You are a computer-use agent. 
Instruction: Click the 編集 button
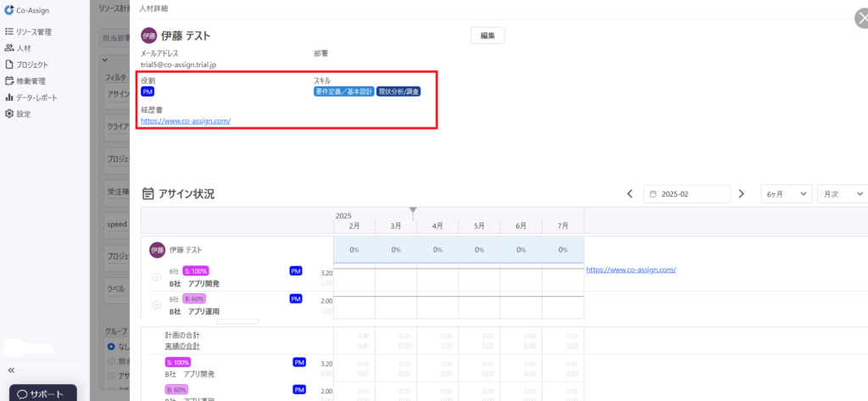point(487,36)
